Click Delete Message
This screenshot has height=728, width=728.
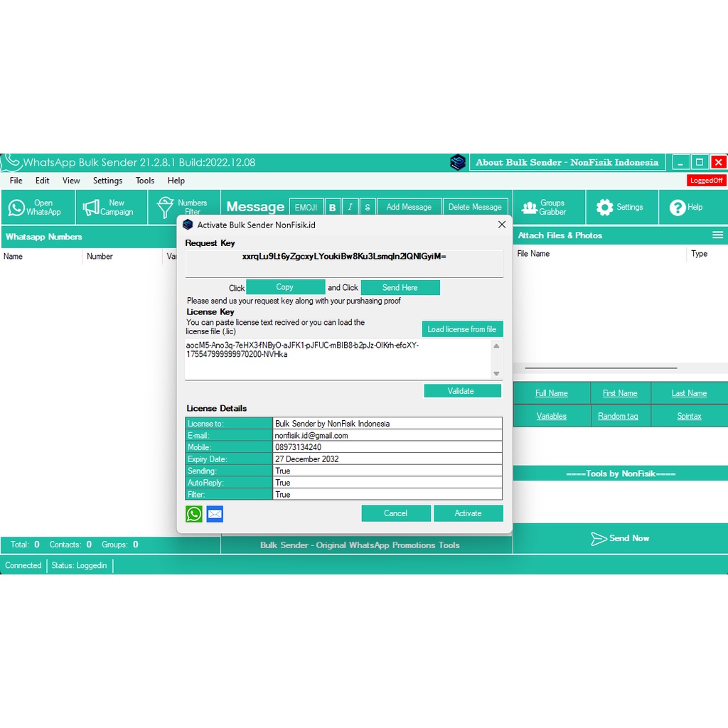(475, 207)
